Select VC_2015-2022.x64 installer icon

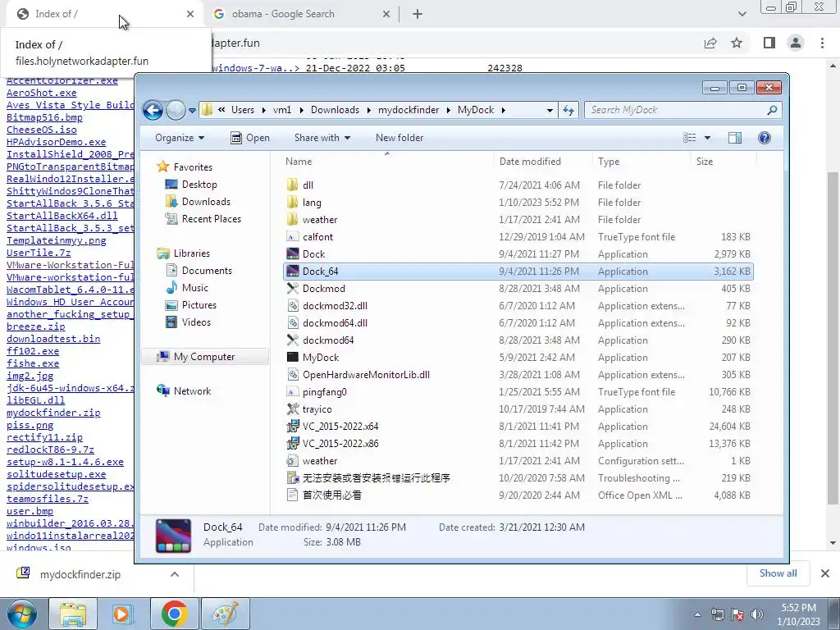[x=293, y=427]
